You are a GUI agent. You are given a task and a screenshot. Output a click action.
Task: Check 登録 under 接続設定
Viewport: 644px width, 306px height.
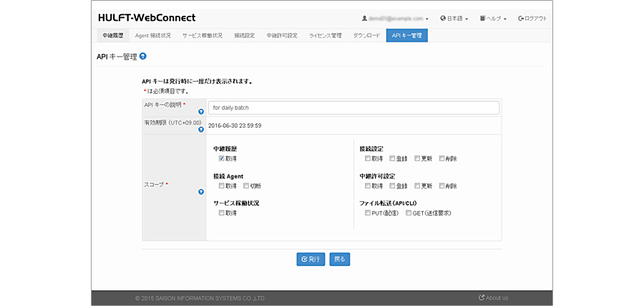click(392, 158)
